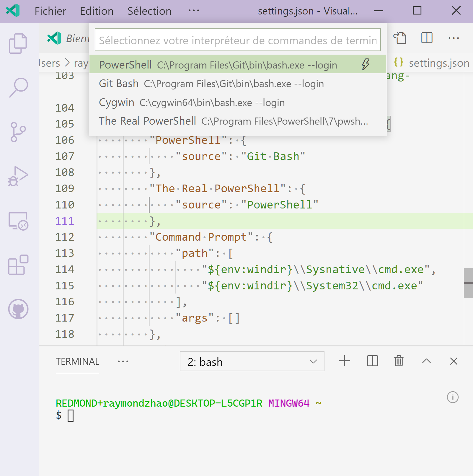Click line number 111 in gutter
This screenshot has height=476, width=473.
(65, 221)
